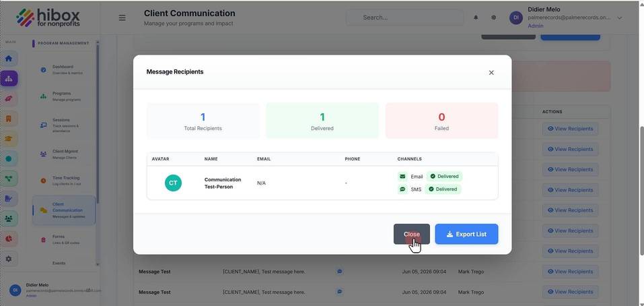Open Forms menu item
Screen dimensions: 644x306
coord(64,239)
